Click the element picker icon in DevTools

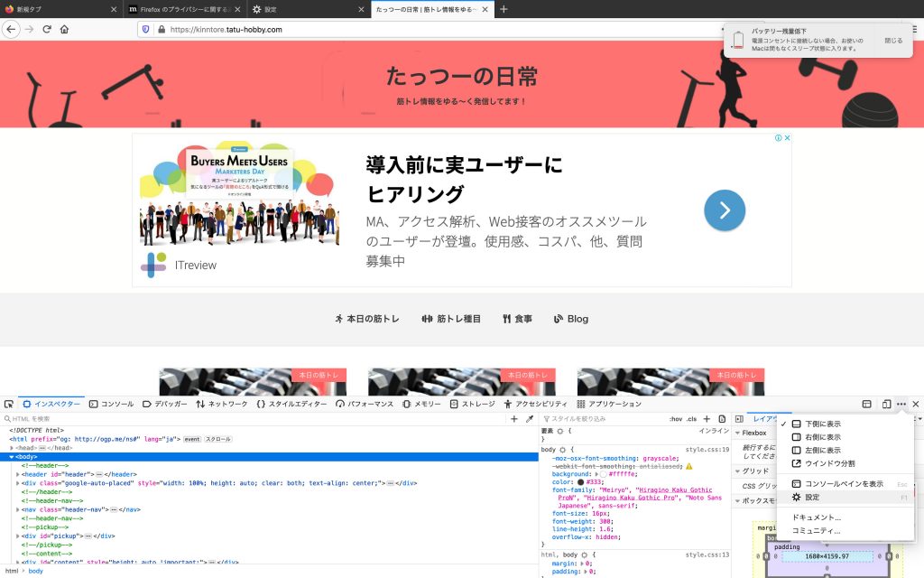point(9,404)
